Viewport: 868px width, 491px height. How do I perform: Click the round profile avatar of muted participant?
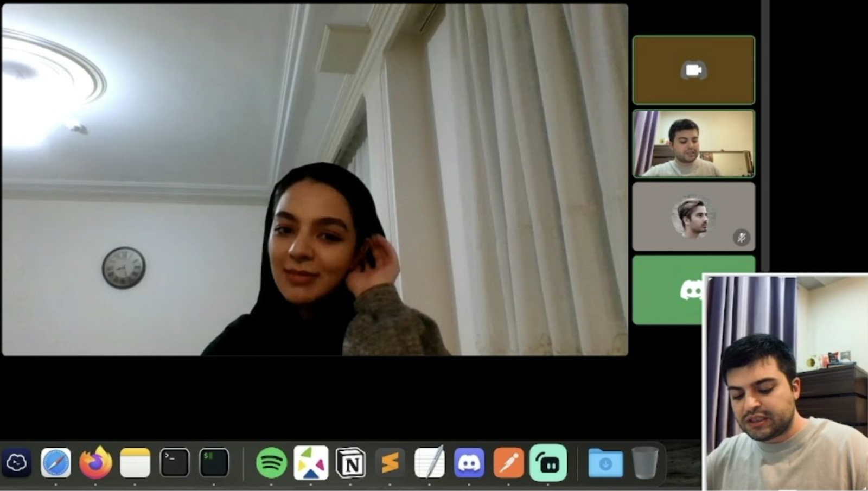(693, 217)
